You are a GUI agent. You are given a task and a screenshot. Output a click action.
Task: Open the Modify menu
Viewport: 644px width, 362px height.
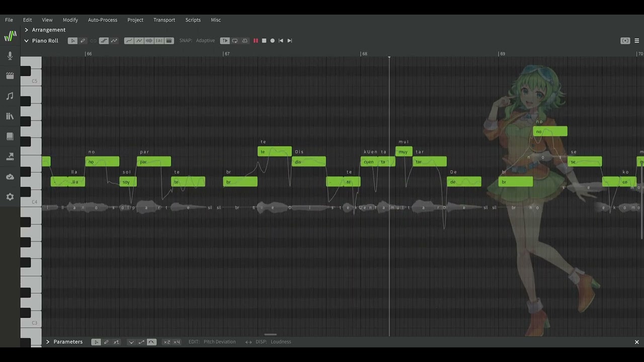tap(70, 20)
